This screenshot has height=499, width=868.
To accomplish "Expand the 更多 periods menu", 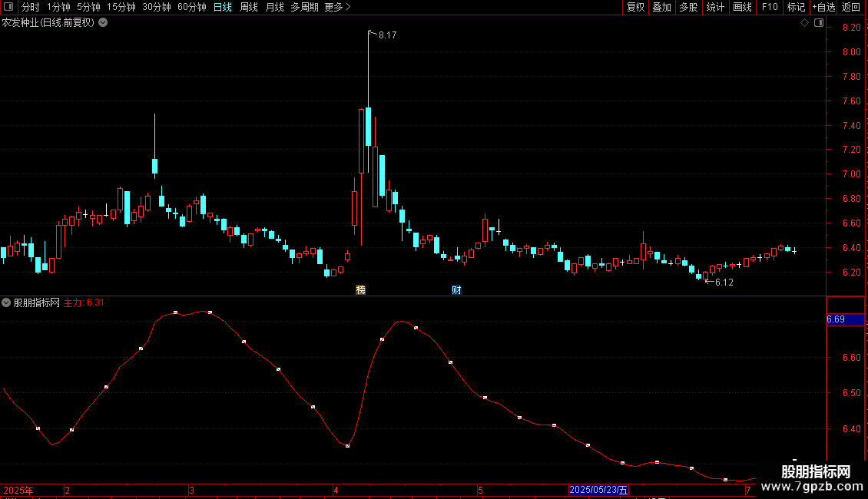I will click(x=338, y=7).
